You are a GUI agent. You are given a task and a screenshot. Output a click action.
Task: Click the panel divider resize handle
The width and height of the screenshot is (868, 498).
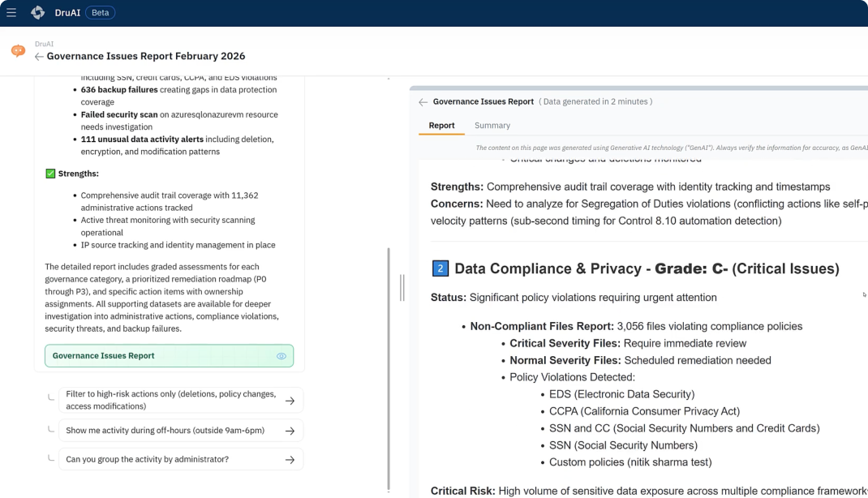402,287
